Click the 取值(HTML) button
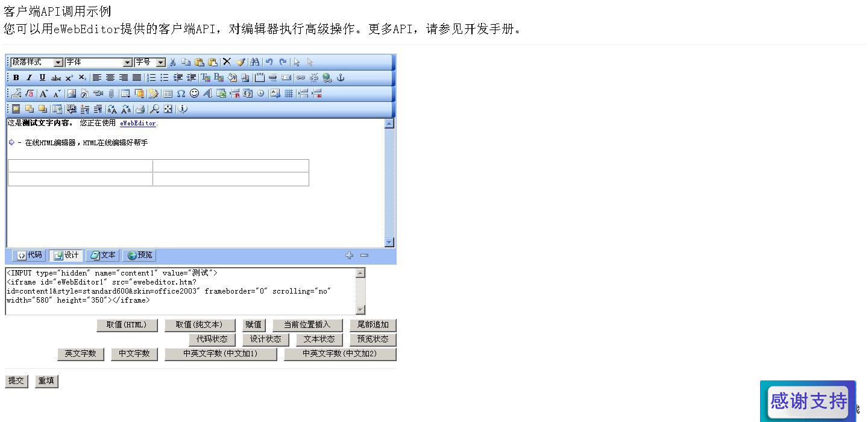The height and width of the screenshot is (422, 868). pyautogui.click(x=127, y=325)
